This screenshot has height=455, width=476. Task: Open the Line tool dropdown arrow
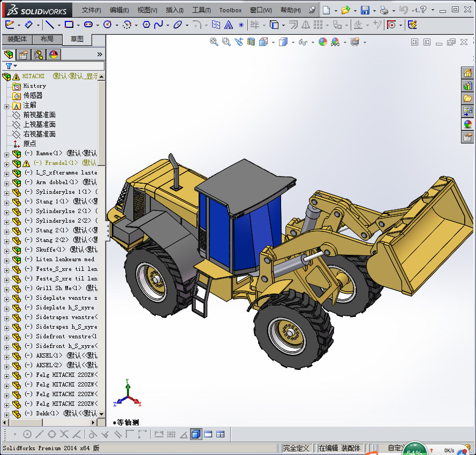pyautogui.click(x=59, y=26)
